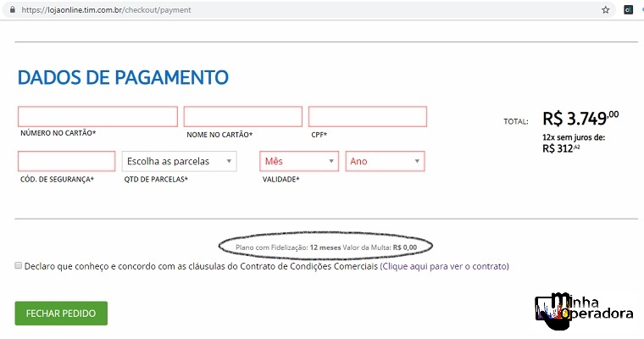Open the Mês validity dropdown

click(299, 161)
